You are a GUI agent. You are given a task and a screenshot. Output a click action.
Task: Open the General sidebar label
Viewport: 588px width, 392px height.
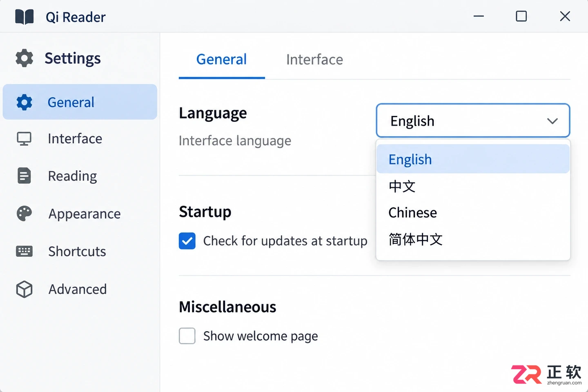tap(71, 102)
